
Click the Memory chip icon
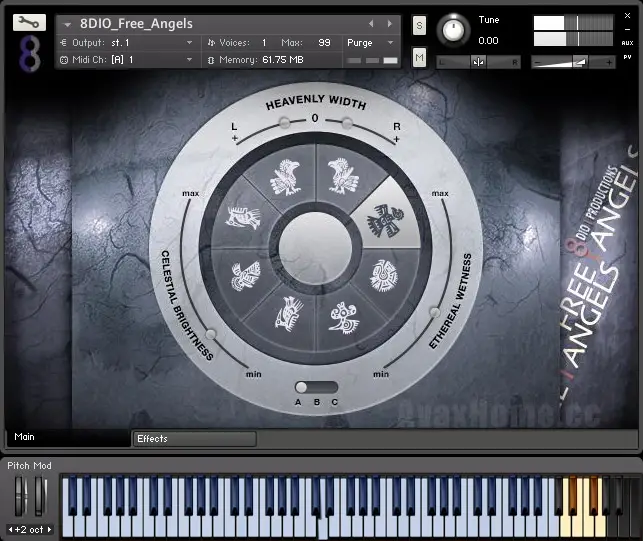[x=211, y=60]
